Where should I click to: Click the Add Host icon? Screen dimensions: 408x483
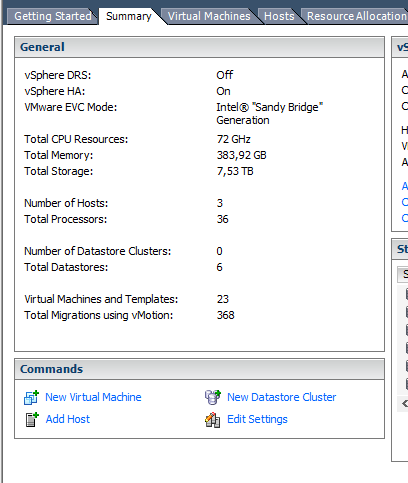click(32, 419)
